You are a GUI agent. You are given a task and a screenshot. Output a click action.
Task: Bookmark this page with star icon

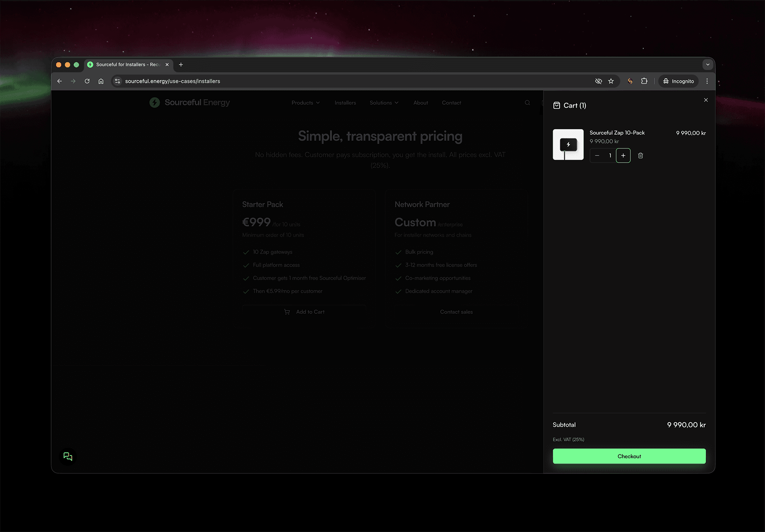(x=611, y=81)
